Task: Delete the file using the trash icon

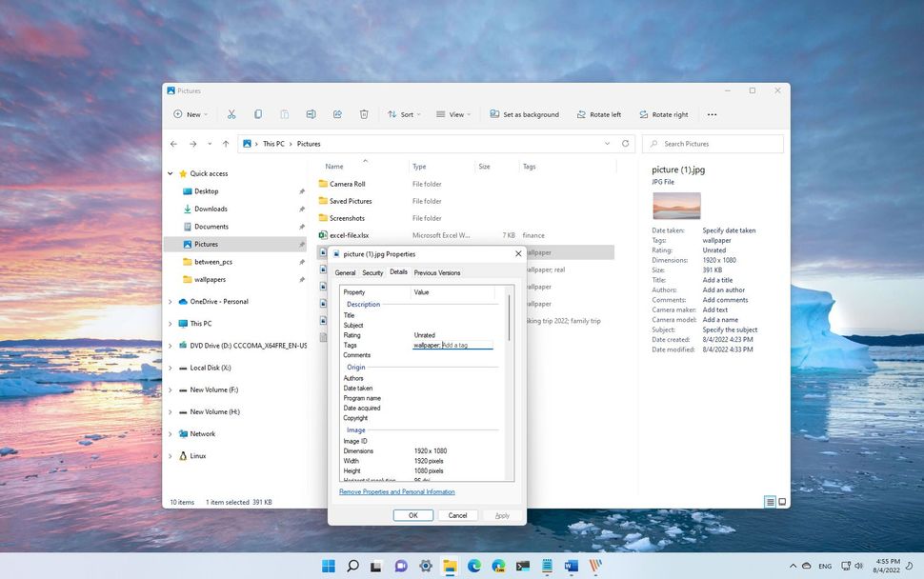Action: [x=364, y=114]
